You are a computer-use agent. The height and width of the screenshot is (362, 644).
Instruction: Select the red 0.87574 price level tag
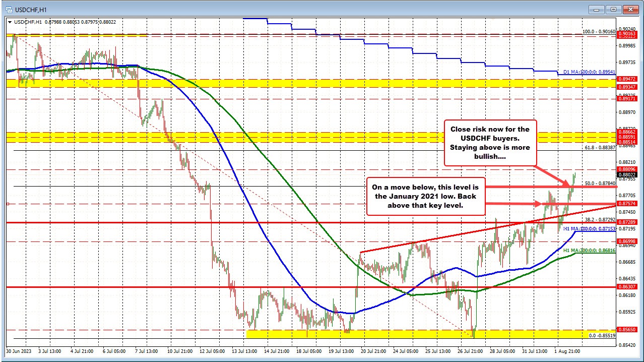point(627,204)
